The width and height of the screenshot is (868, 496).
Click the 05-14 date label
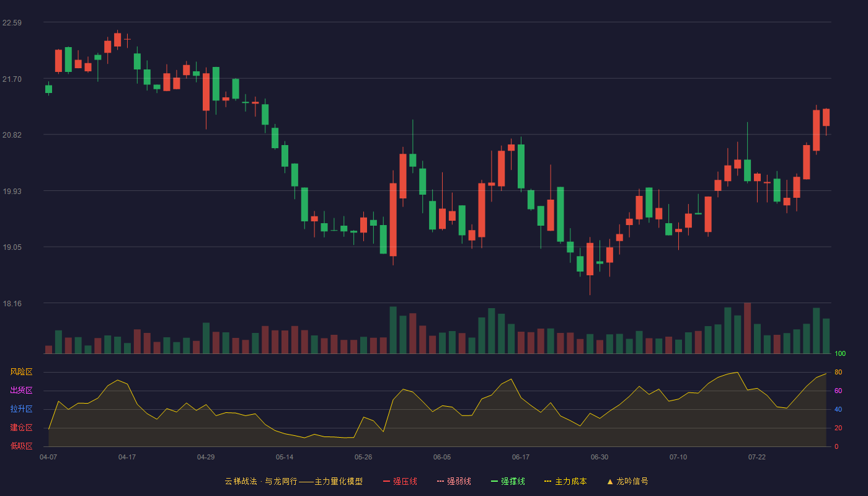click(x=285, y=457)
